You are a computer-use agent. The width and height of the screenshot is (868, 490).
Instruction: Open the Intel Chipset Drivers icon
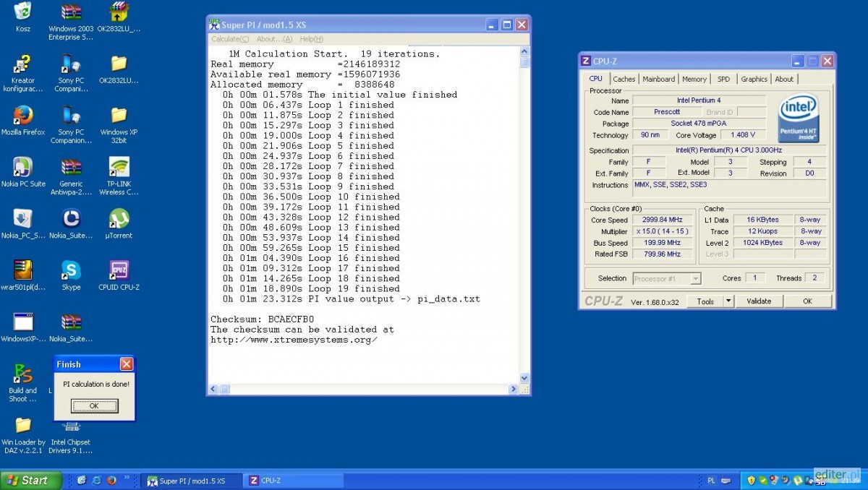(71, 426)
